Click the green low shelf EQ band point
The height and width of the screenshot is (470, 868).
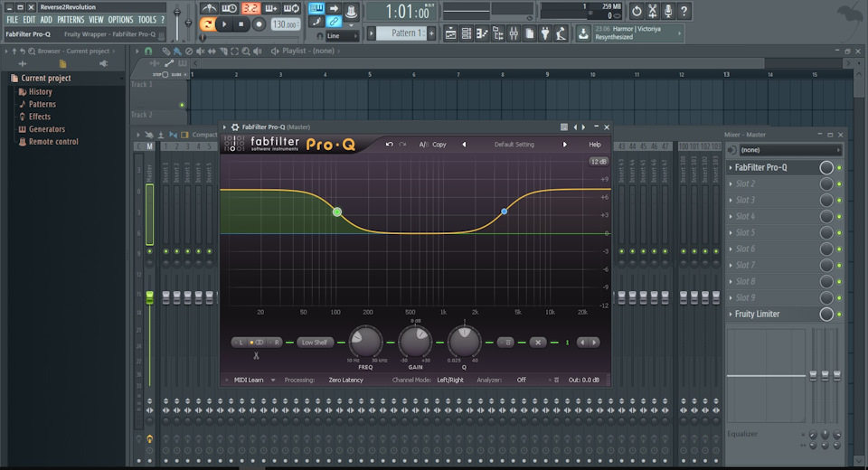pos(337,212)
